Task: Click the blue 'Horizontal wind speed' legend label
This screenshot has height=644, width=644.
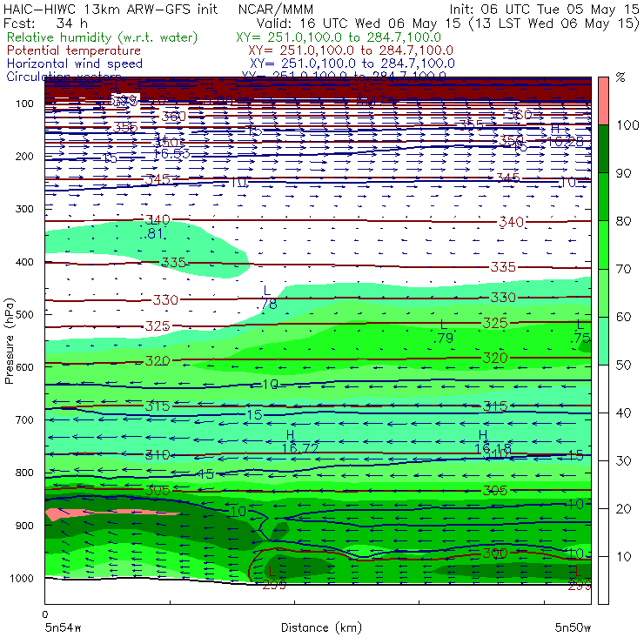Action: (75, 64)
